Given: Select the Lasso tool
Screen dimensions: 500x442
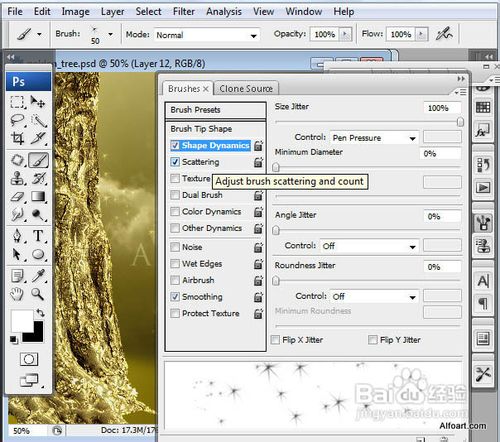Looking at the screenshot, I should pos(17,120).
